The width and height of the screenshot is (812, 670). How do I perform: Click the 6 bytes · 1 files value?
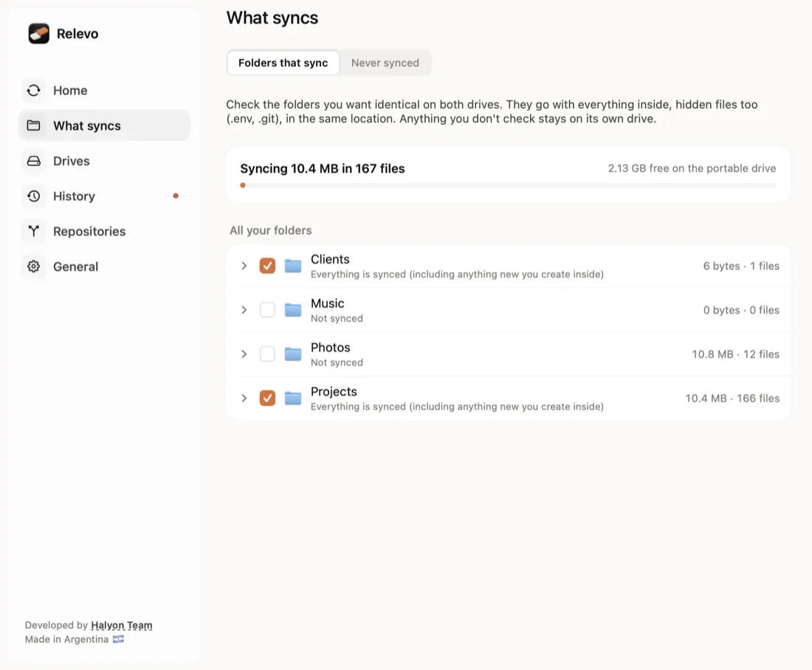[742, 266]
